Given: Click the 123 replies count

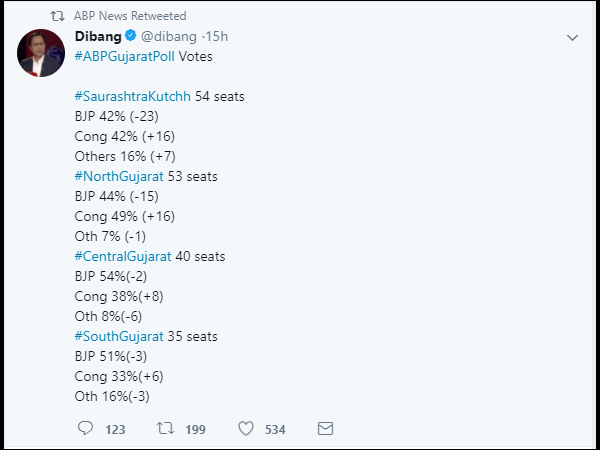Looking at the screenshot, I should click(x=115, y=430).
